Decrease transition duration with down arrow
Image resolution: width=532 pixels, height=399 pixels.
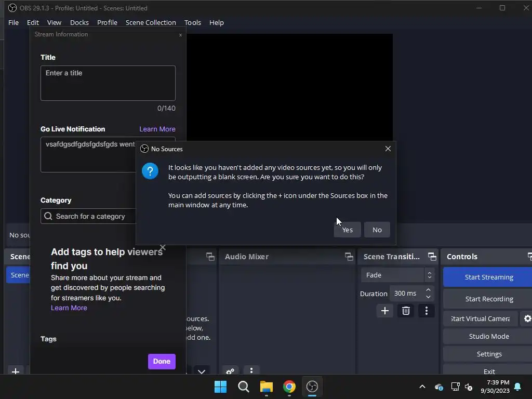click(x=428, y=297)
